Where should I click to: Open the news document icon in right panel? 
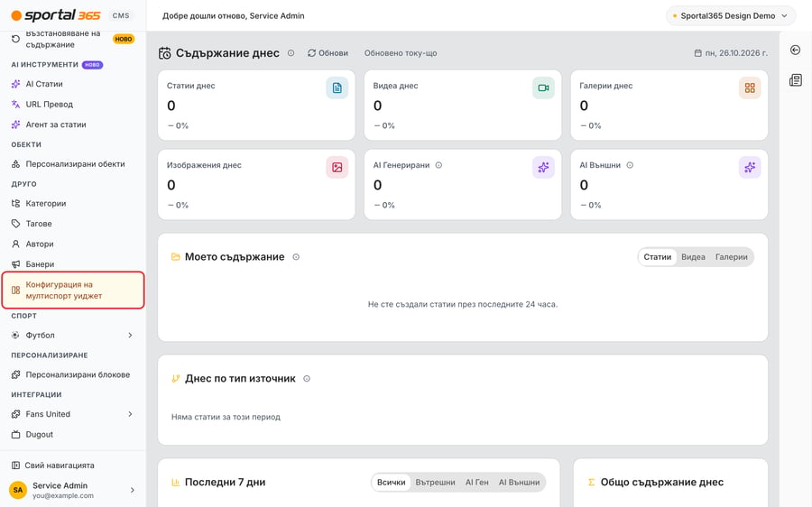click(x=796, y=79)
